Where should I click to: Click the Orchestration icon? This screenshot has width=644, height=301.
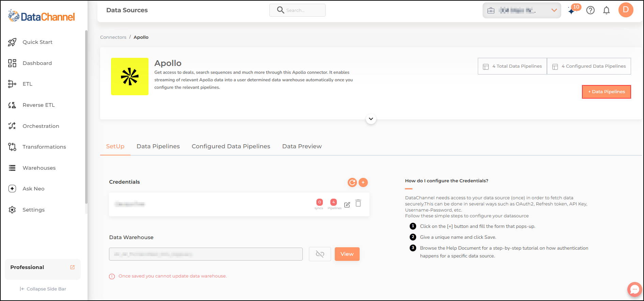(x=12, y=126)
